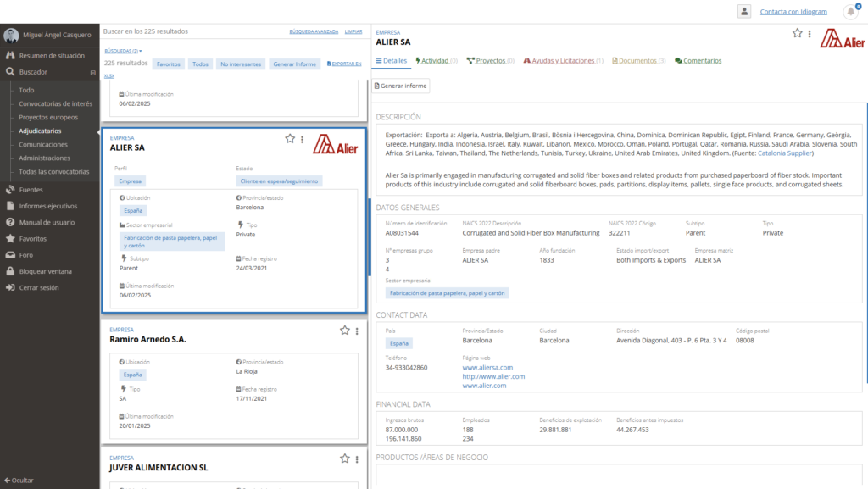This screenshot has width=868, height=489.
Task: Open Contacta con Idiogram link
Action: (x=793, y=12)
